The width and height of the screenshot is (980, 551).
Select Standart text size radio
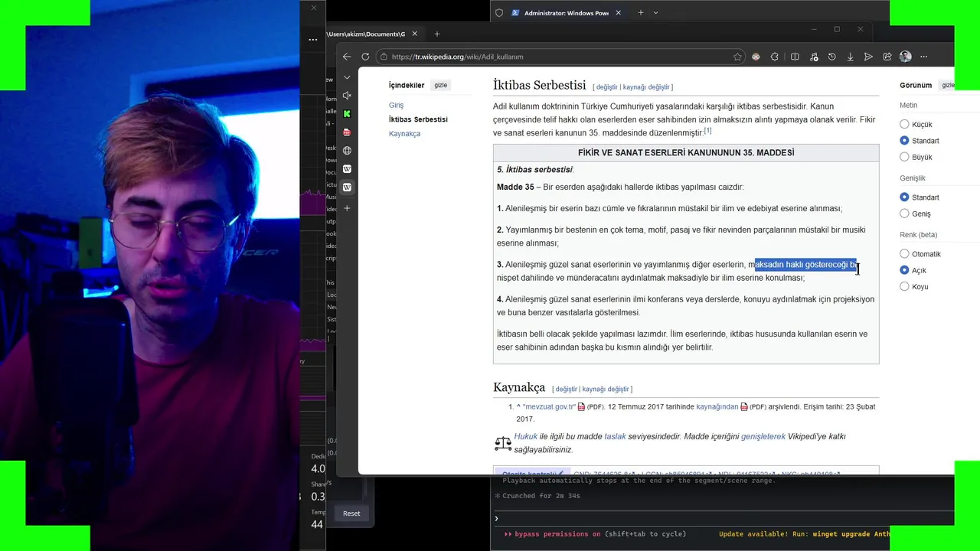(904, 141)
